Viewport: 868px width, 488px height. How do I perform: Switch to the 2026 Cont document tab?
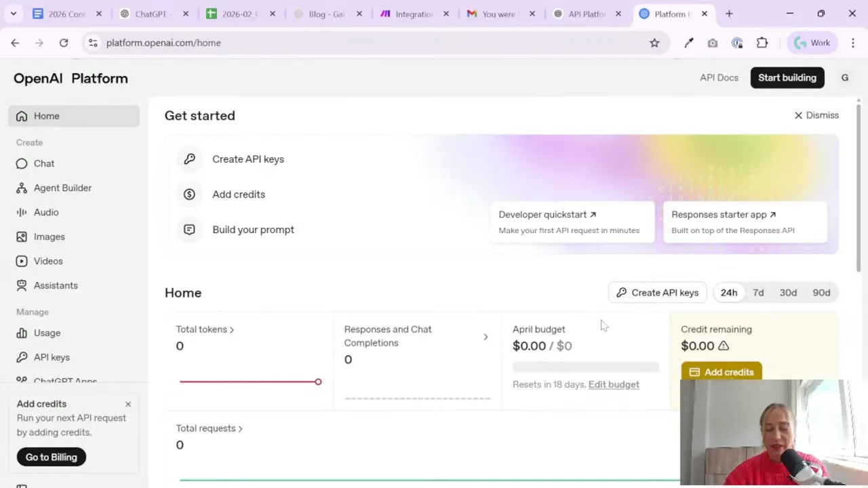pyautogui.click(x=68, y=14)
